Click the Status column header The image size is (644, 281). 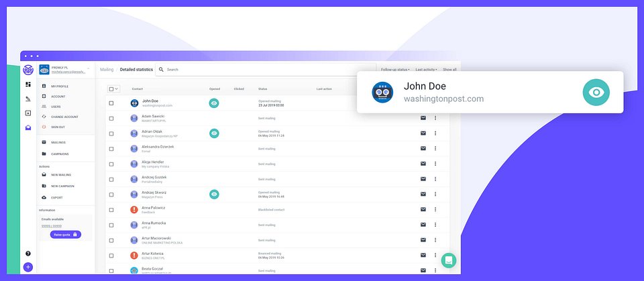pyautogui.click(x=263, y=89)
